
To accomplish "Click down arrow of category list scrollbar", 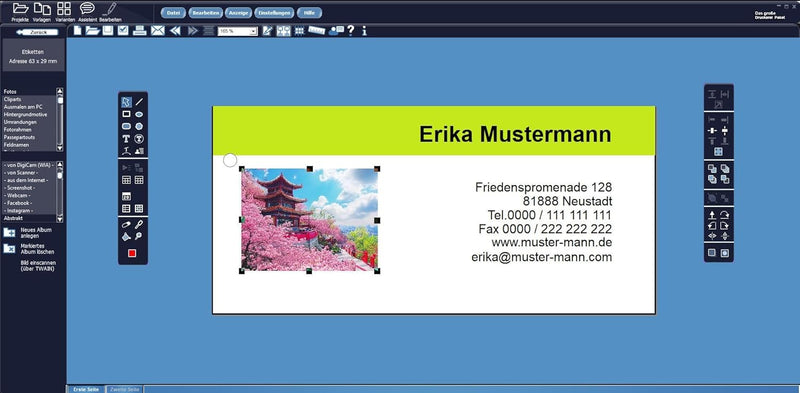I will point(60,148).
